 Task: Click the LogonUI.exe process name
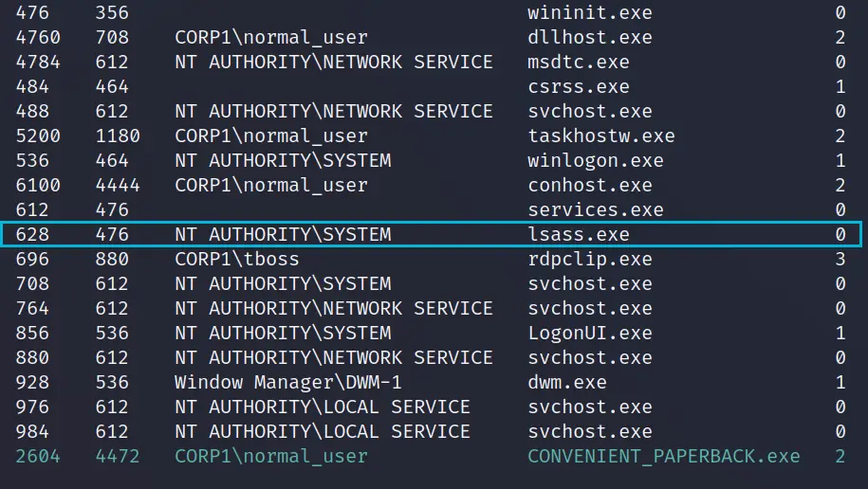pyautogui.click(x=589, y=333)
